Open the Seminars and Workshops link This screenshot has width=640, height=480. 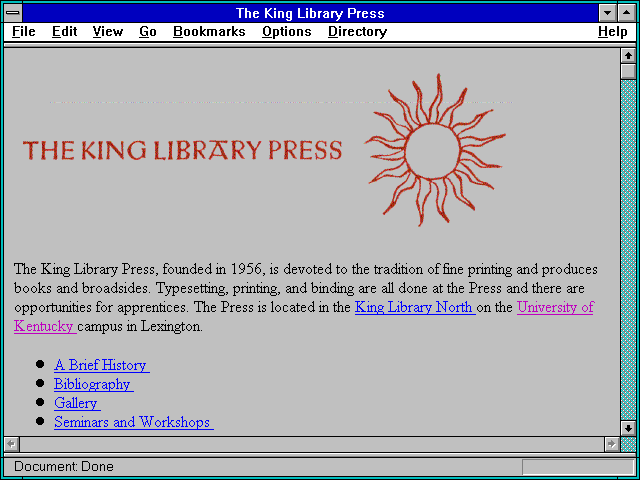(x=133, y=422)
